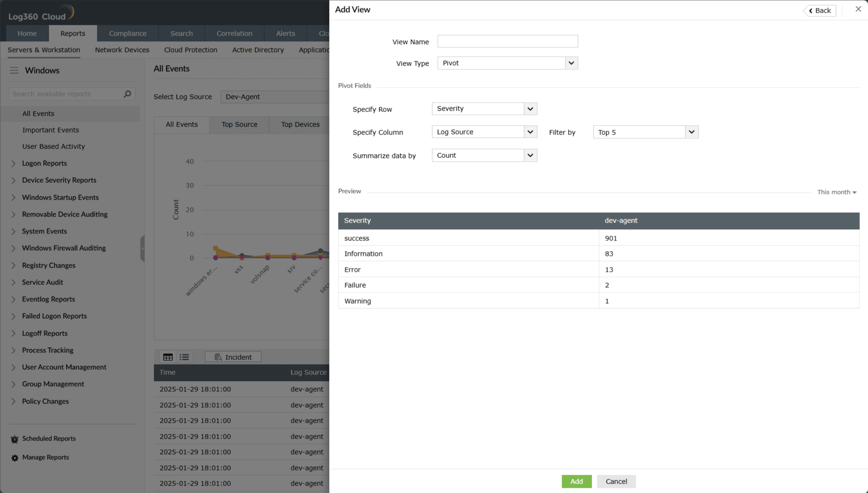Change the preview range from This month
Viewport: 868px width, 493px height.
pyautogui.click(x=836, y=192)
